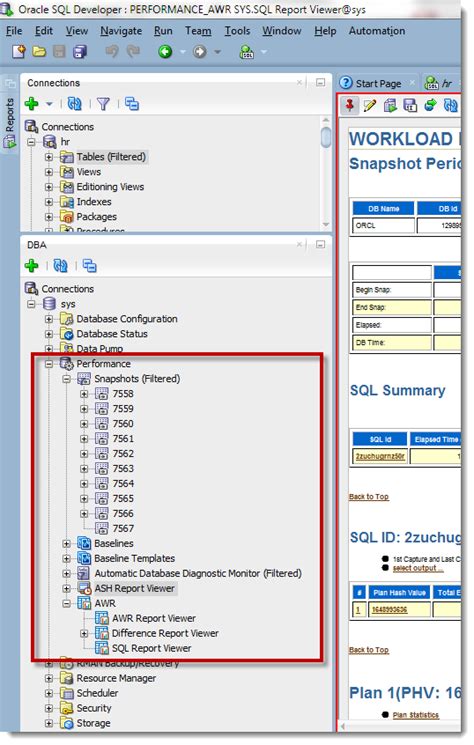Click the ORCL DB Name cell
The height and width of the screenshot is (745, 474).
point(383,226)
